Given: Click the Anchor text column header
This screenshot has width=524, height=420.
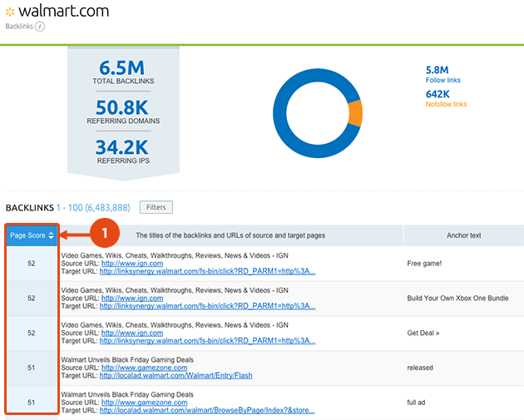Looking at the screenshot, I should pyautogui.click(x=464, y=235).
